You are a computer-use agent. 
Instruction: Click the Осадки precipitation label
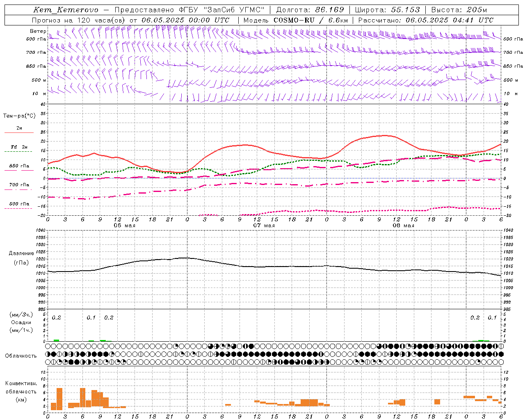click(21, 322)
